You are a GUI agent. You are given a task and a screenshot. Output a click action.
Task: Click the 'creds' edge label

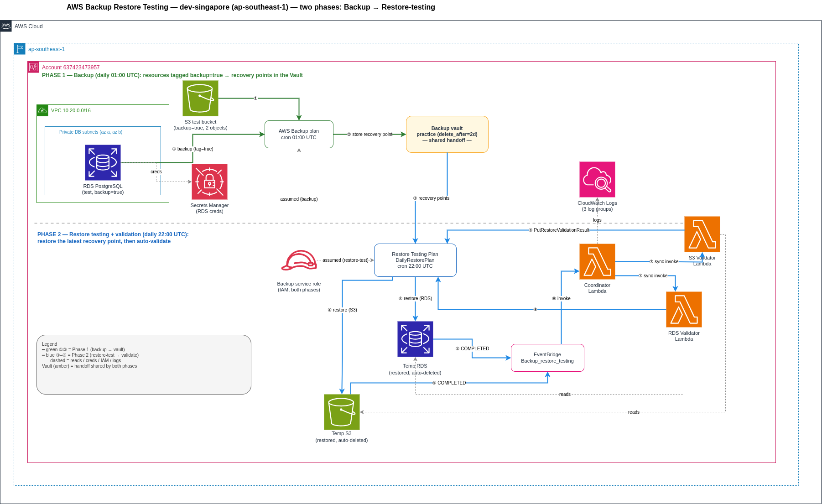156,171
